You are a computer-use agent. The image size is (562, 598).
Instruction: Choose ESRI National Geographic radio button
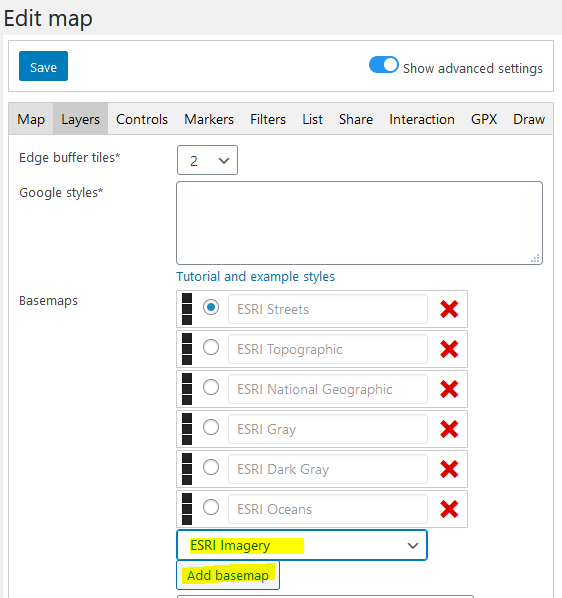211,387
